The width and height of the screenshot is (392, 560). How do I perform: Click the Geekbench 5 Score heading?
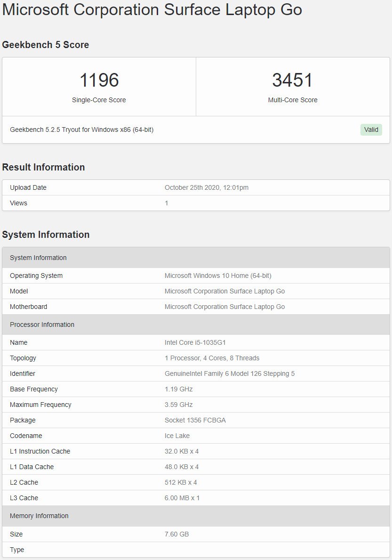(45, 45)
